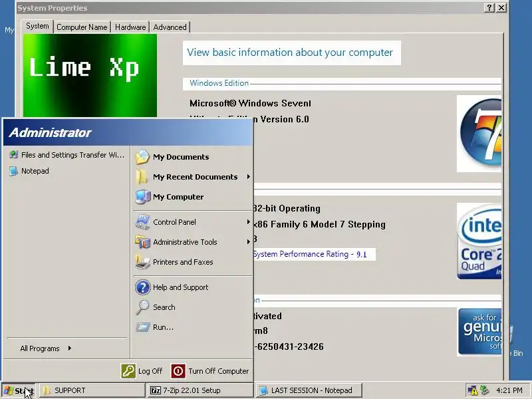Launch Notepad from the pinned list icon
The height and width of the screenshot is (399, 532).
[x=13, y=171]
